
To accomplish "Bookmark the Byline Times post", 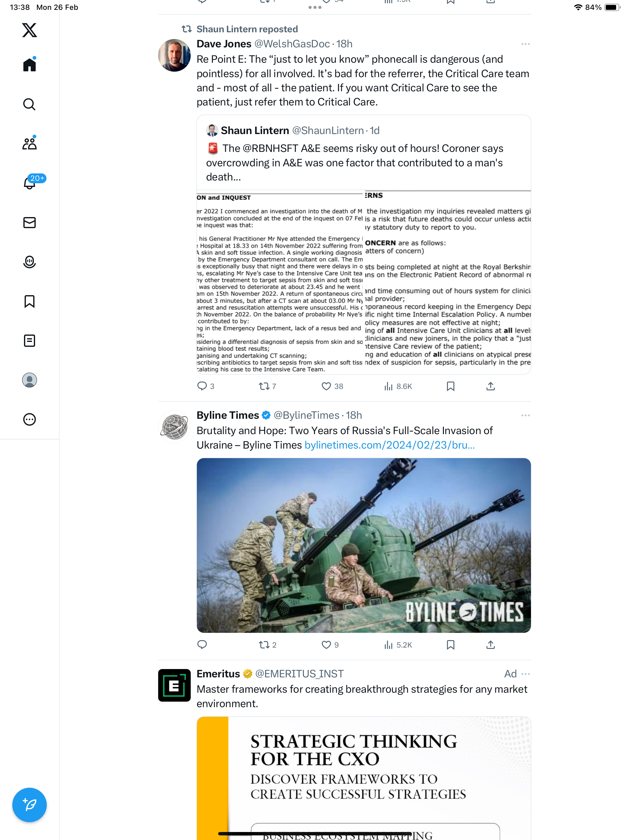I will (x=450, y=645).
